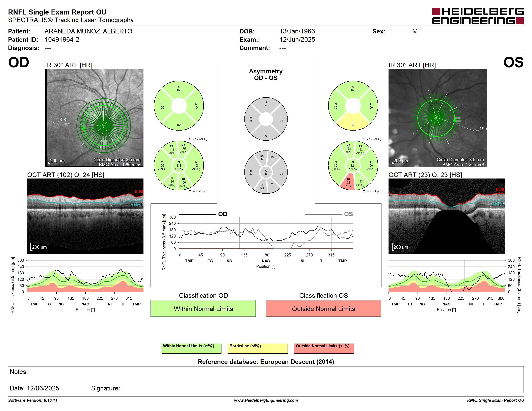Click the OD RNFL thickness profile graph
This screenshot has width=532, height=411.
coord(85,276)
